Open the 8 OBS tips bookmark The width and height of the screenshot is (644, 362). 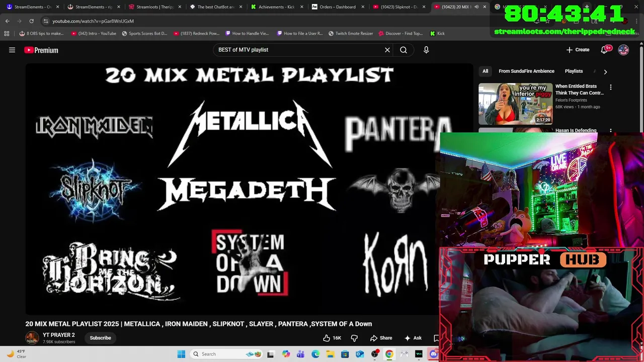(x=41, y=33)
